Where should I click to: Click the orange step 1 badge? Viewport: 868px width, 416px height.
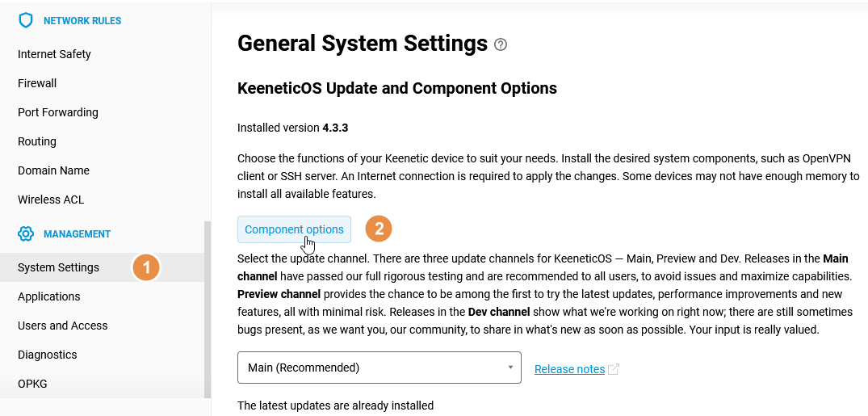point(146,267)
